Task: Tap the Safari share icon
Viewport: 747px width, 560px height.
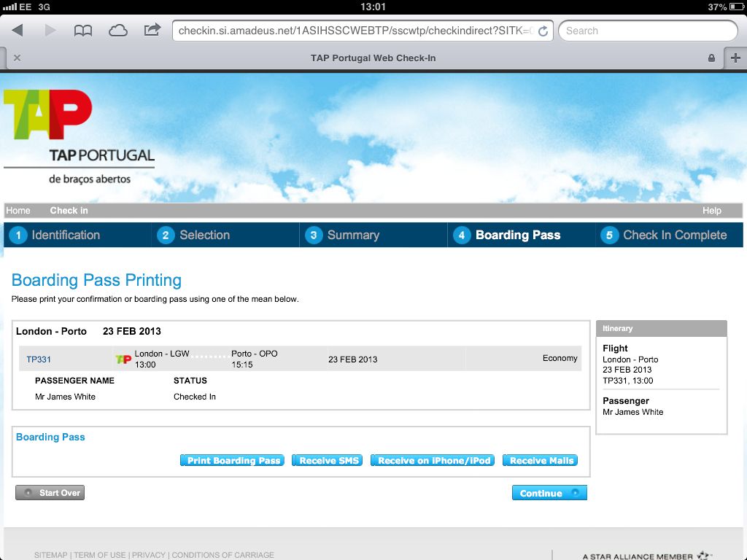Action: coord(152,31)
